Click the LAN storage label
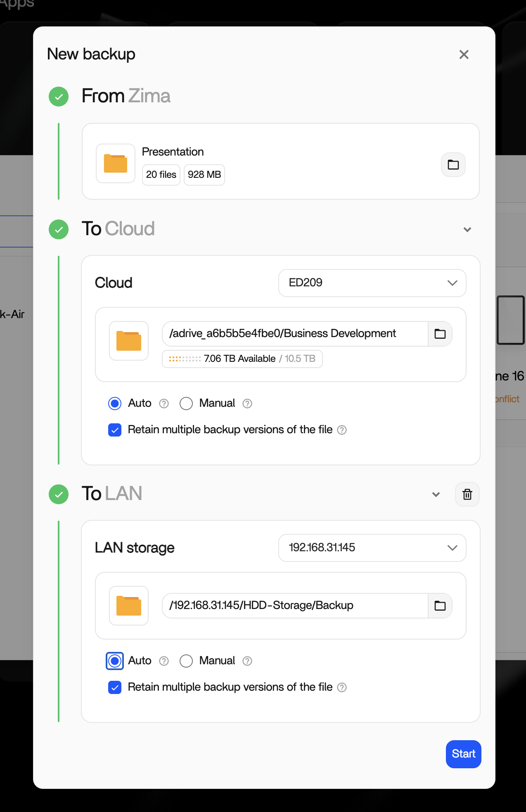The width and height of the screenshot is (526, 812). click(135, 548)
